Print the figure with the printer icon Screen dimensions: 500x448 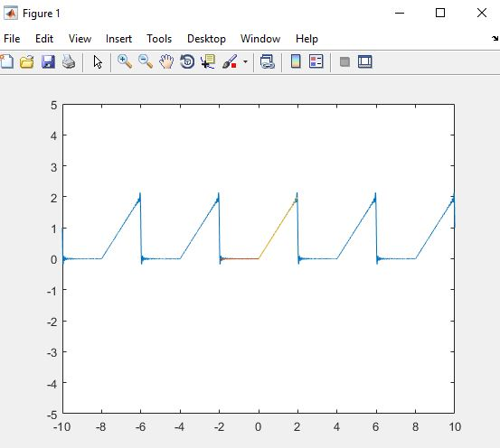pyautogui.click(x=69, y=61)
